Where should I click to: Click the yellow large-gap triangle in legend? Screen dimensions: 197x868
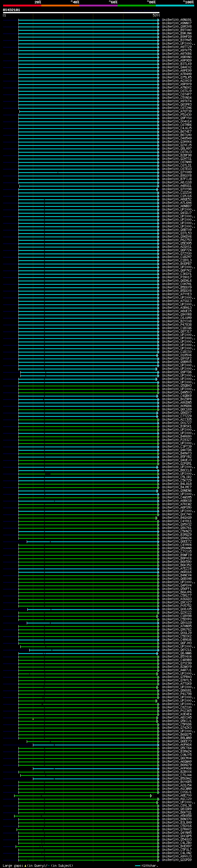coord(25,865)
